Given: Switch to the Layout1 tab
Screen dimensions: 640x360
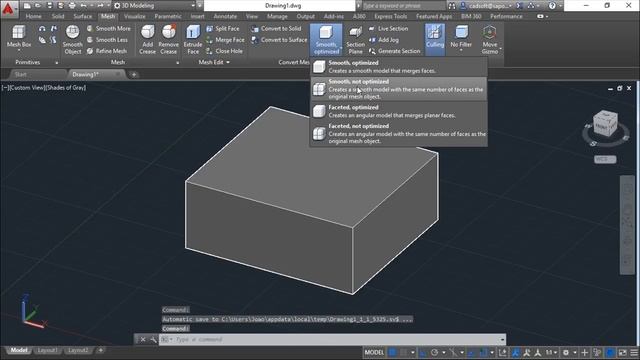Looking at the screenshot, I should (x=47, y=350).
